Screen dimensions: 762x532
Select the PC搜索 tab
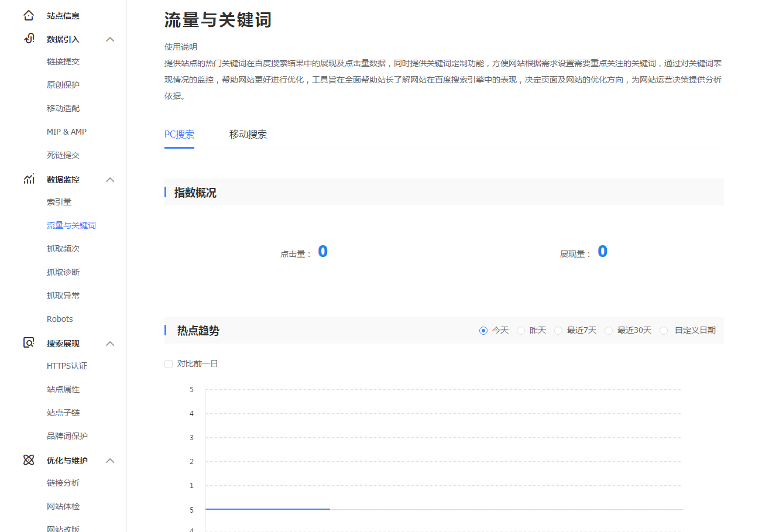pyautogui.click(x=179, y=134)
